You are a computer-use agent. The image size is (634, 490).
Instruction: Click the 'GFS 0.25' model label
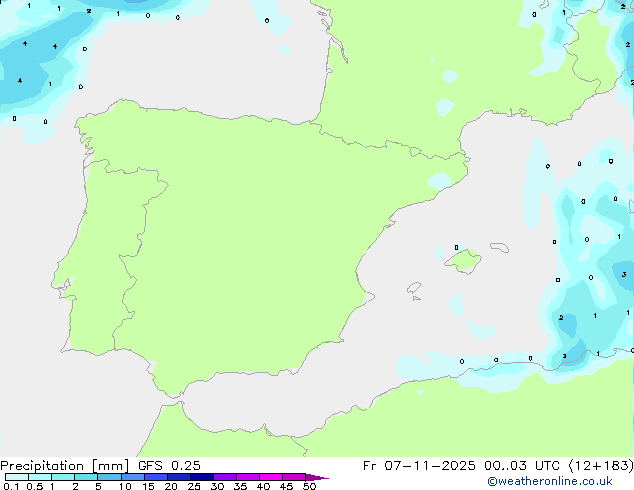coord(169,466)
